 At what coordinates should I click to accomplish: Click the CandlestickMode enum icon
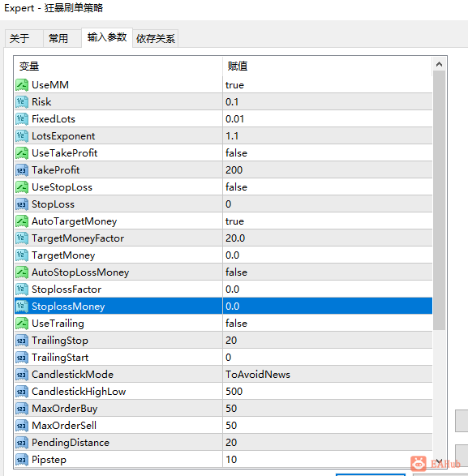[22, 375]
